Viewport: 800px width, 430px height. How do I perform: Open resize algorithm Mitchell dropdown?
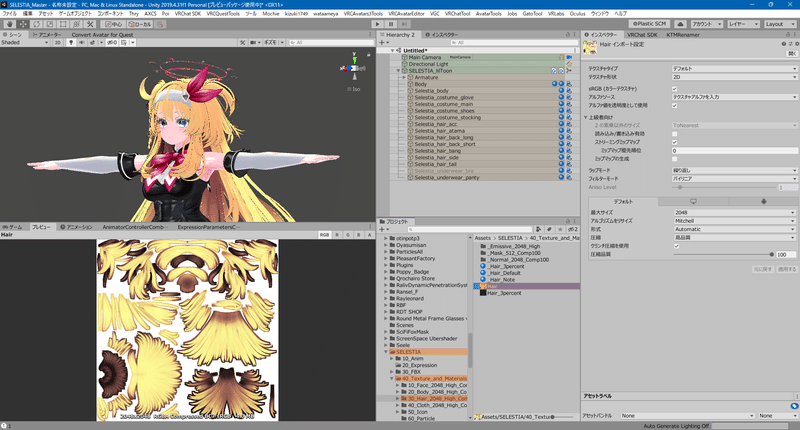(734, 221)
